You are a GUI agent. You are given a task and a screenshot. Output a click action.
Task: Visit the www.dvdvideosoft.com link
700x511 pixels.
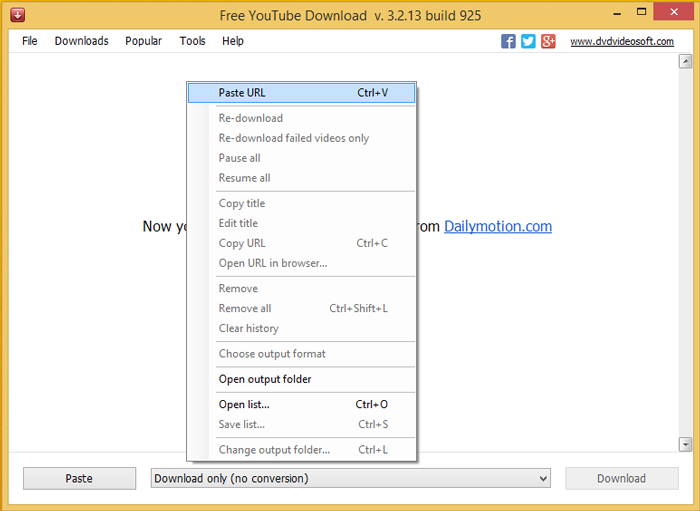(622, 42)
